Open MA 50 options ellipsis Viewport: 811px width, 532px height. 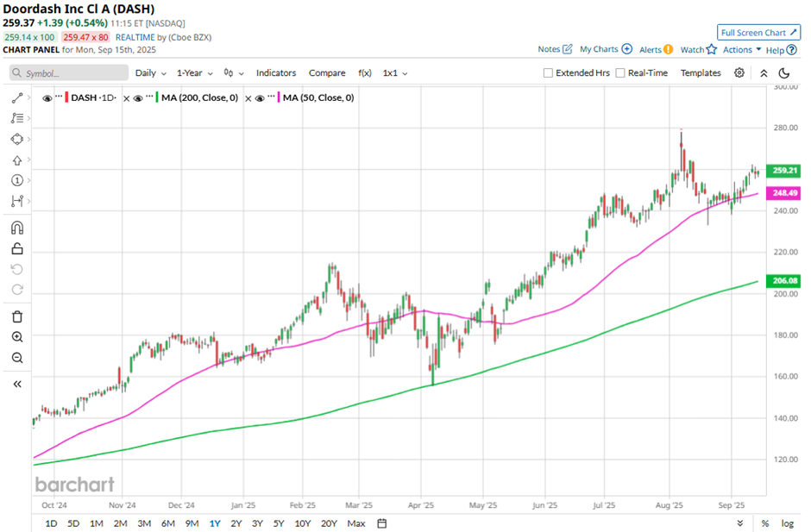pyautogui.click(x=271, y=97)
